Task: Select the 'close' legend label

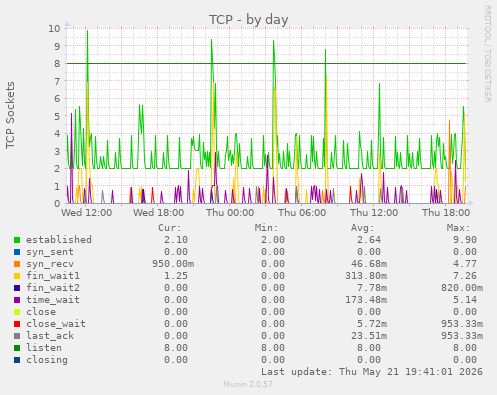Action: pos(41,312)
